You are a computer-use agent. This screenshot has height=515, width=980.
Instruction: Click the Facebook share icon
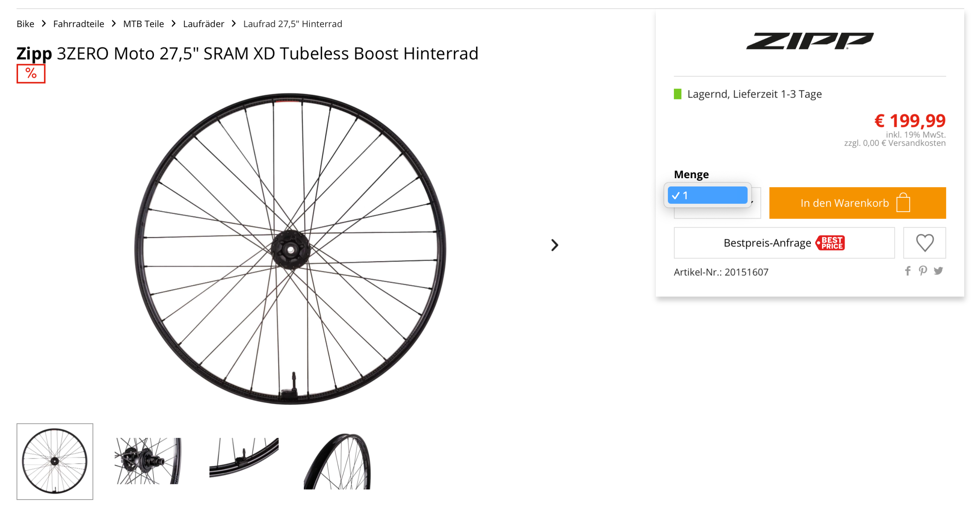click(x=908, y=271)
